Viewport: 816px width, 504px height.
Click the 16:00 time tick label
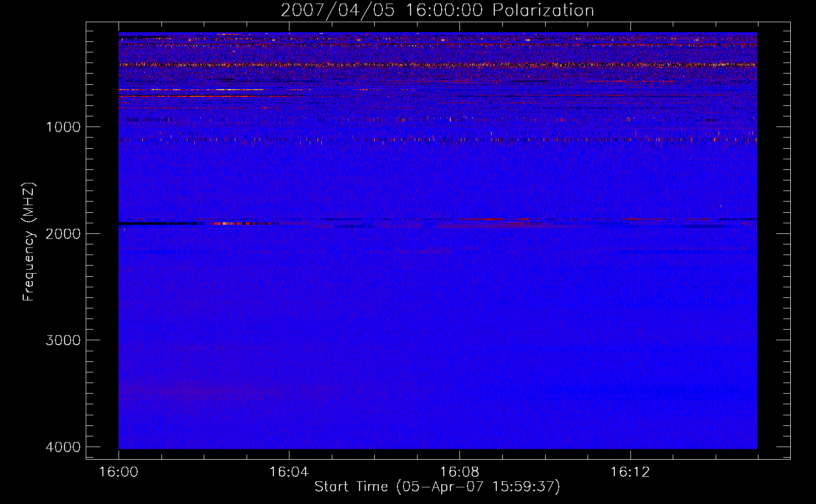coord(119,472)
